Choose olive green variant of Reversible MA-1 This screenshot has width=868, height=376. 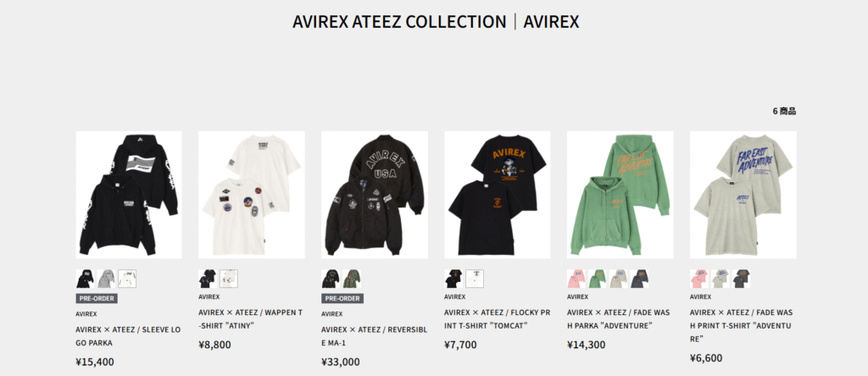[352, 279]
